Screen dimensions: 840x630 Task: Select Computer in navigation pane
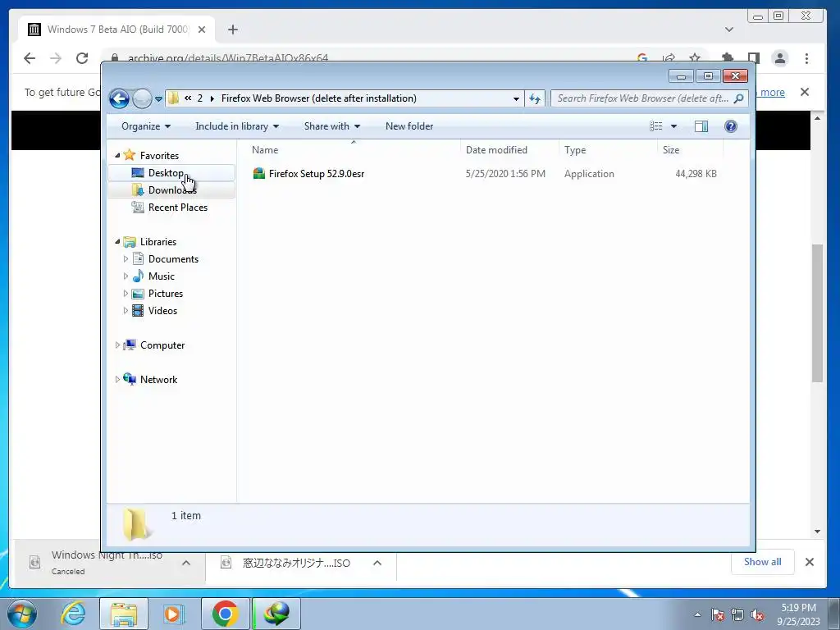pos(162,345)
